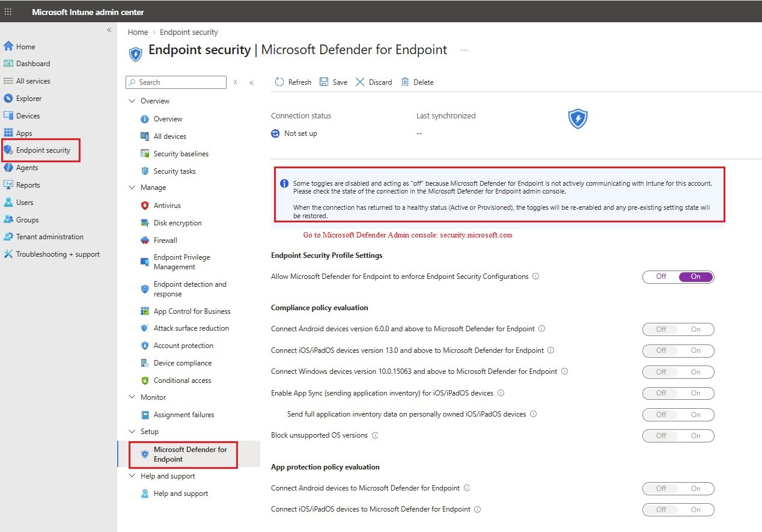Click the Devices icon in left navigation
The image size is (762, 532).
(x=8, y=115)
